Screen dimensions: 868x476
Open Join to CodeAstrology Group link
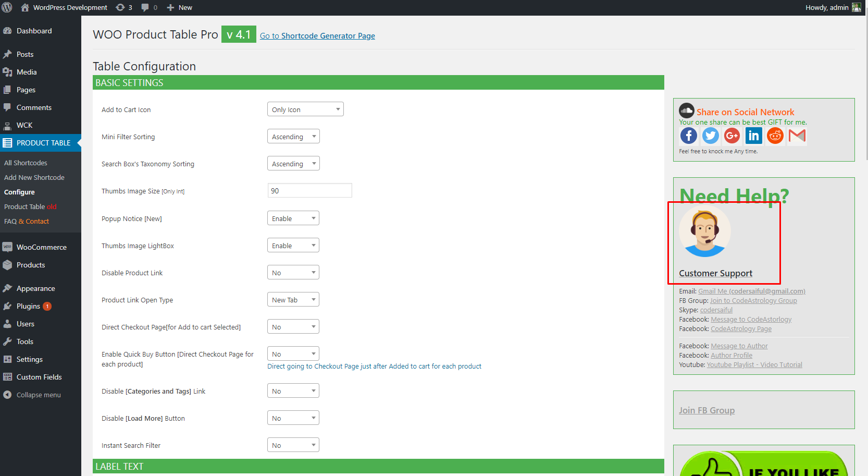pos(753,300)
